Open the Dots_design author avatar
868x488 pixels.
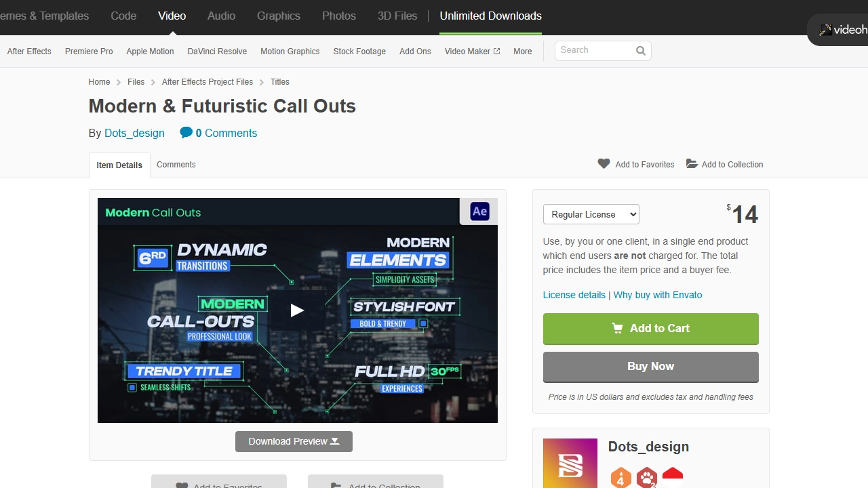pos(570,463)
